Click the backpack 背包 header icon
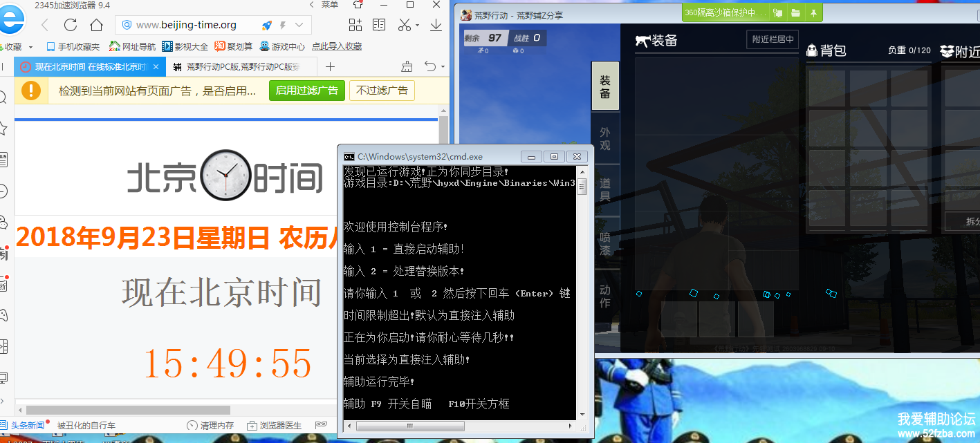This screenshot has height=443, width=980. coord(812,50)
